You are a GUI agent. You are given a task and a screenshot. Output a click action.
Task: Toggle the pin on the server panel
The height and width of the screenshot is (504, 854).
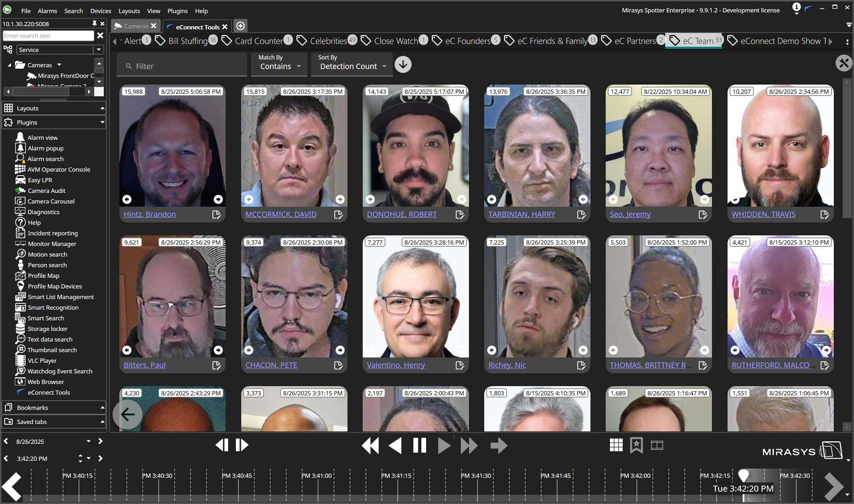pos(94,24)
